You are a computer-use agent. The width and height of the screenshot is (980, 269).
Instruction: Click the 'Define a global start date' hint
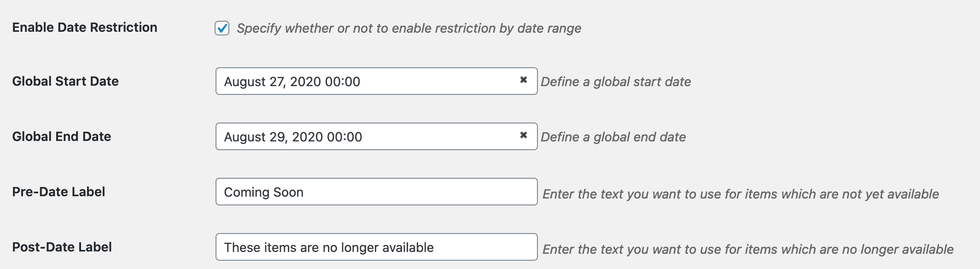616,82
